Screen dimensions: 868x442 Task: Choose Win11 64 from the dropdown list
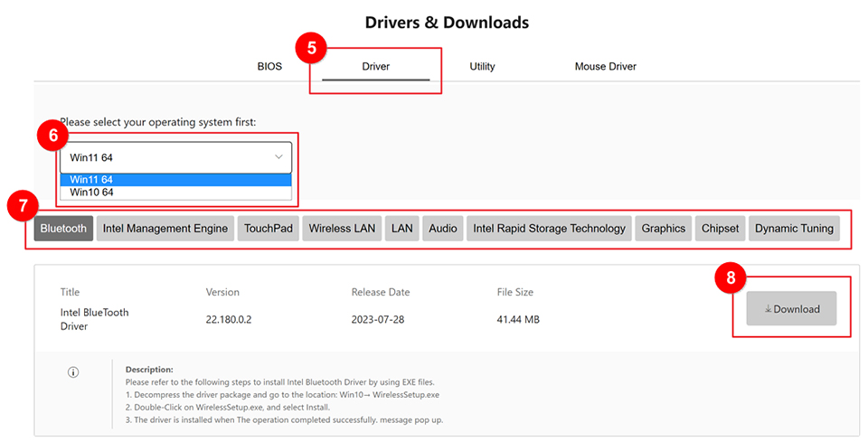175,180
